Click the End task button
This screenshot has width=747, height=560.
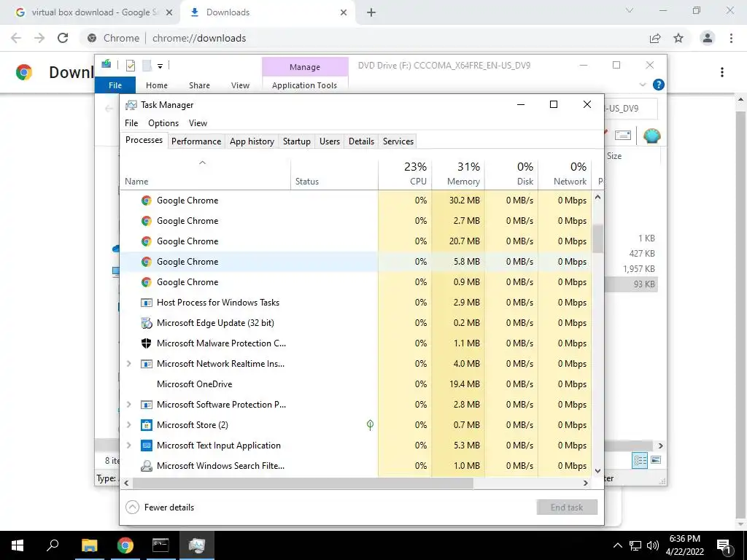(x=567, y=507)
